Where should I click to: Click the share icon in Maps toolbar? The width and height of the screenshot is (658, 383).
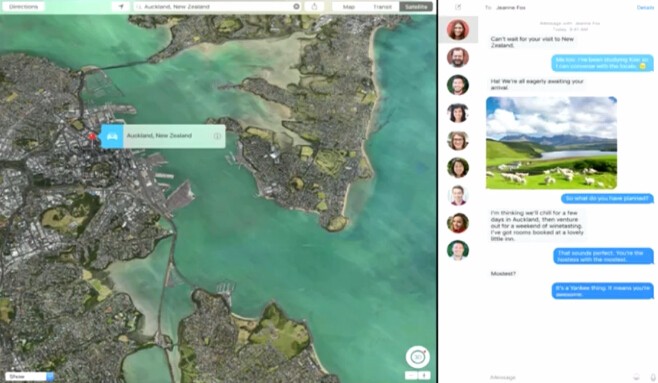coord(314,7)
